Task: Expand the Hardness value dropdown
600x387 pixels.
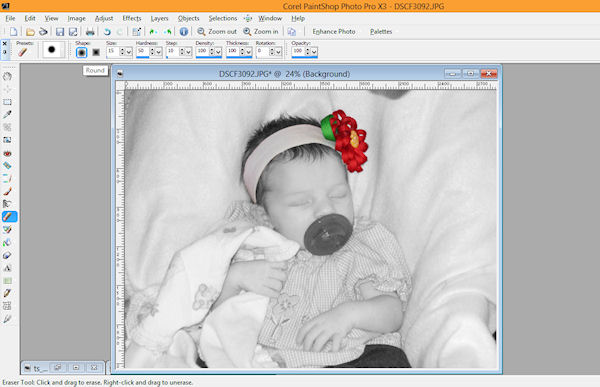Action: point(159,52)
